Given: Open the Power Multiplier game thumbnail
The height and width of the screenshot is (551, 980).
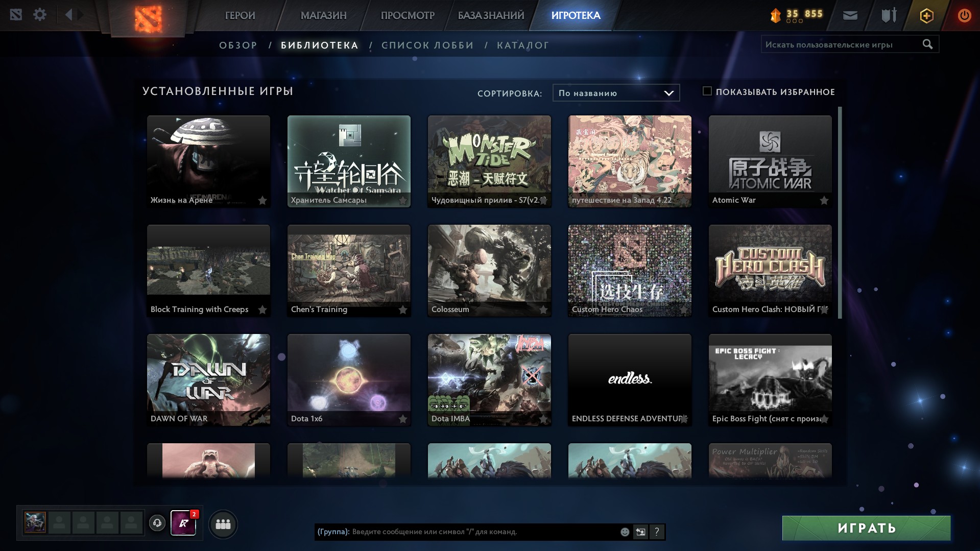Looking at the screenshot, I should tap(770, 461).
